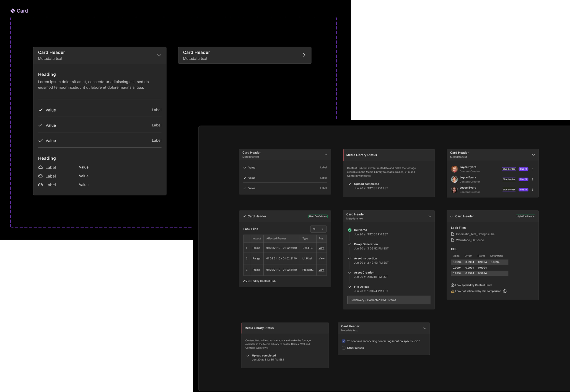This screenshot has height=392, width=570.
Task: Click the info icon beside still comparison warning
Action: [505, 291]
